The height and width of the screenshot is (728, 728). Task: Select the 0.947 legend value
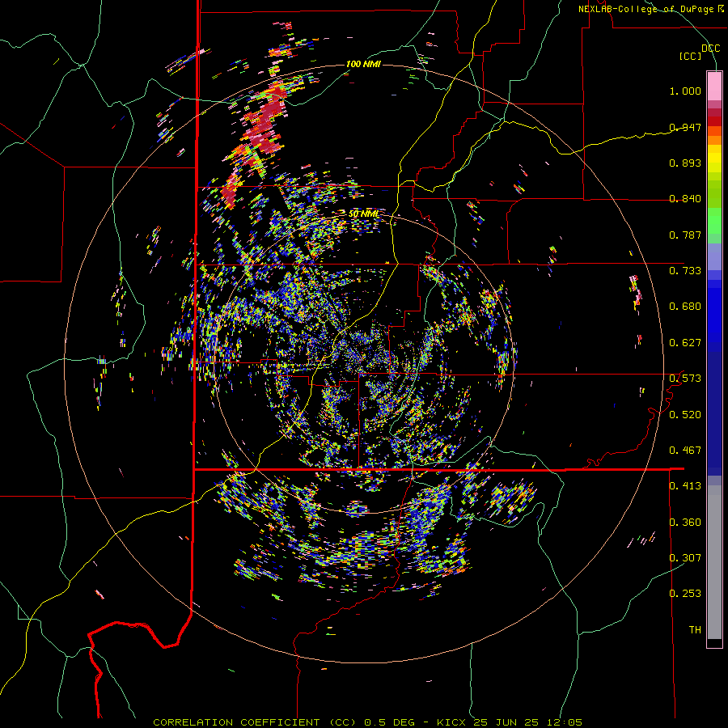tap(685, 127)
